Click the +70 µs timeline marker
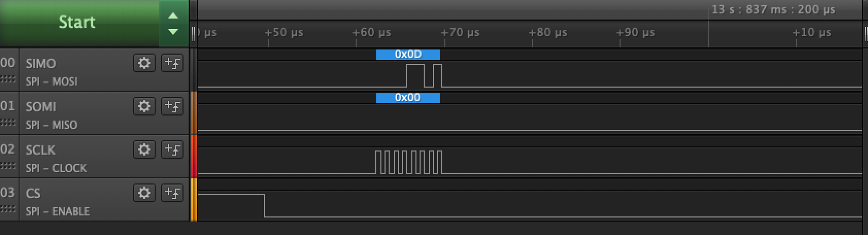This screenshot has height=235, width=868. [460, 32]
